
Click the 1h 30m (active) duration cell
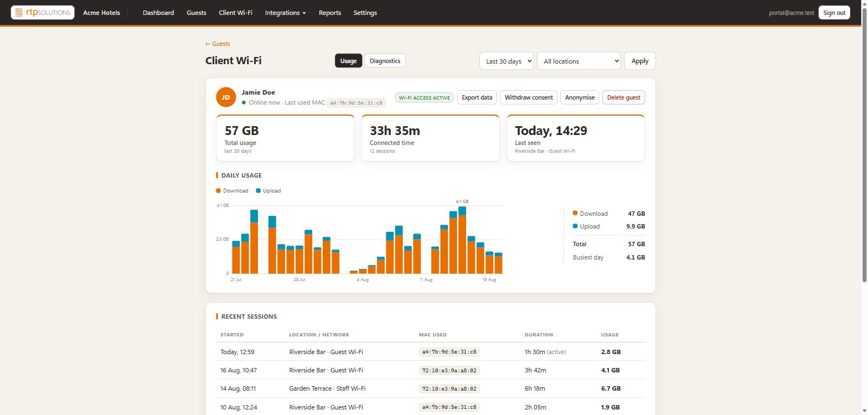pyautogui.click(x=545, y=352)
